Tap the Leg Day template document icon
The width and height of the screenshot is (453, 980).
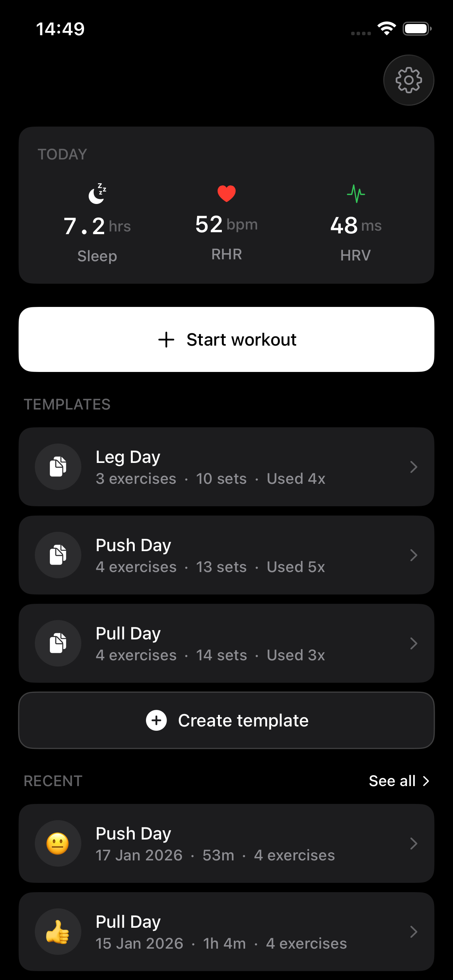click(x=58, y=466)
